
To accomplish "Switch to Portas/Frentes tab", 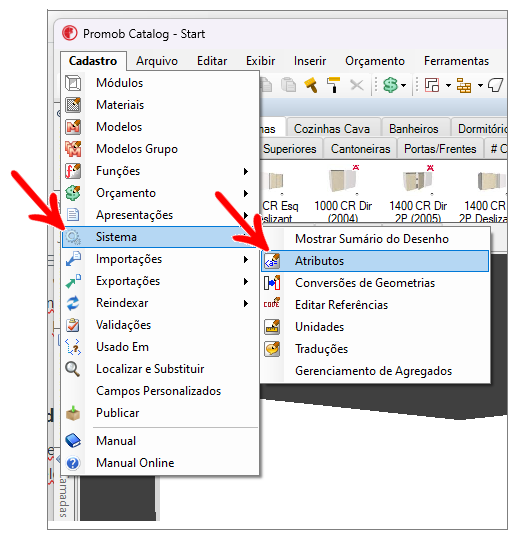I will (x=440, y=149).
